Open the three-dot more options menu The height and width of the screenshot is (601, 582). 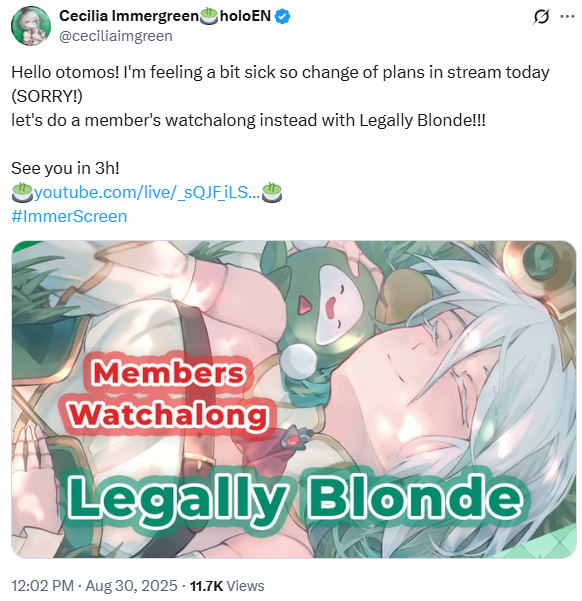pyautogui.click(x=567, y=16)
